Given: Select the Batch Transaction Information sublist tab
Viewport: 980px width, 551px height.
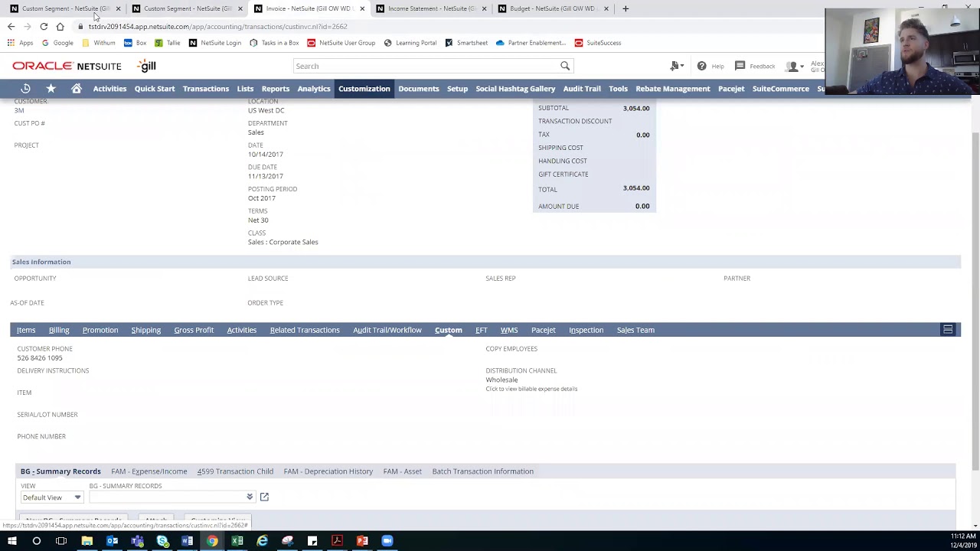Looking at the screenshot, I should [x=483, y=471].
